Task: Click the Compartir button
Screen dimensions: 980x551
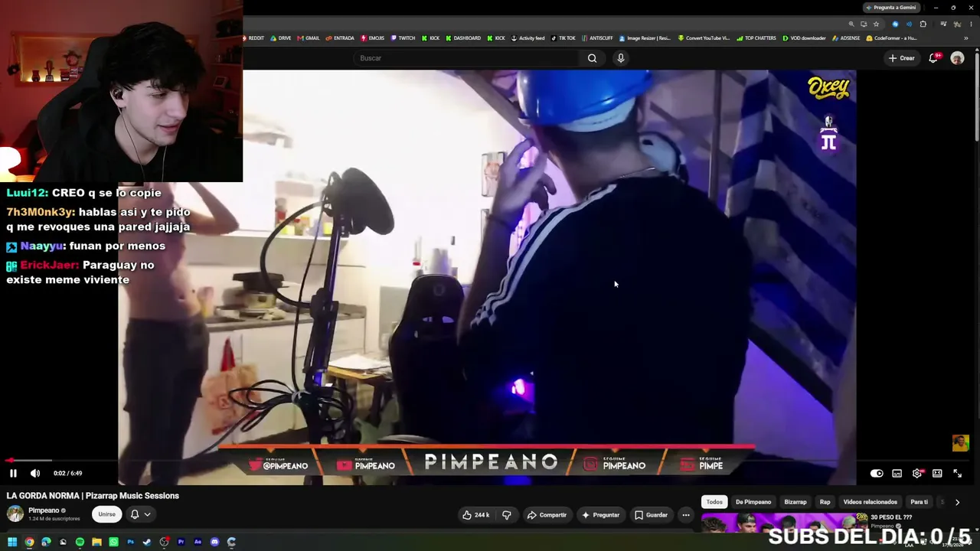Action: [547, 515]
